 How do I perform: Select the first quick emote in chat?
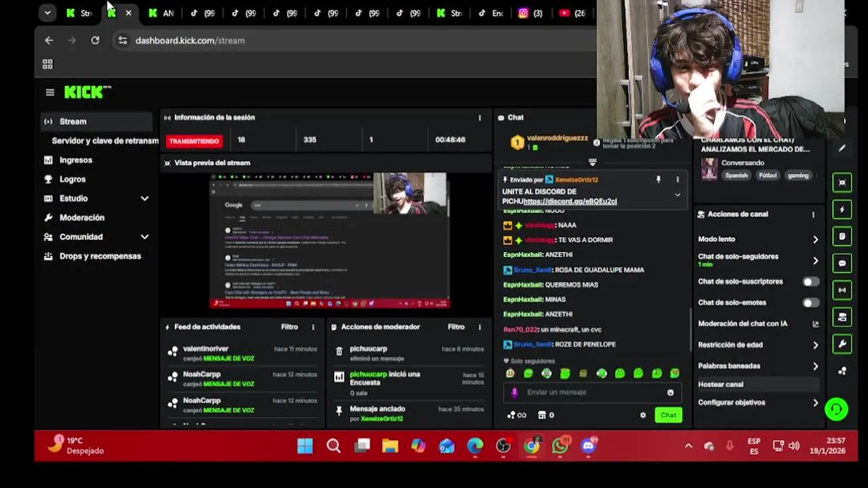[510, 373]
